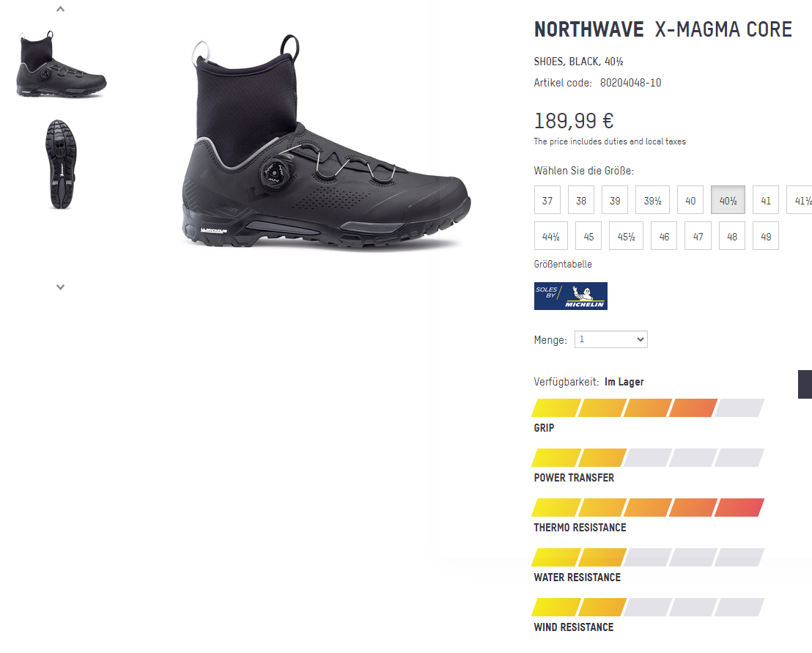Select size 49

pos(766,236)
